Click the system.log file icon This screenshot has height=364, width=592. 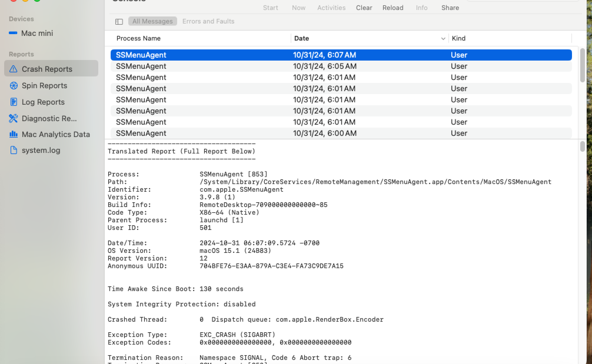pos(14,150)
